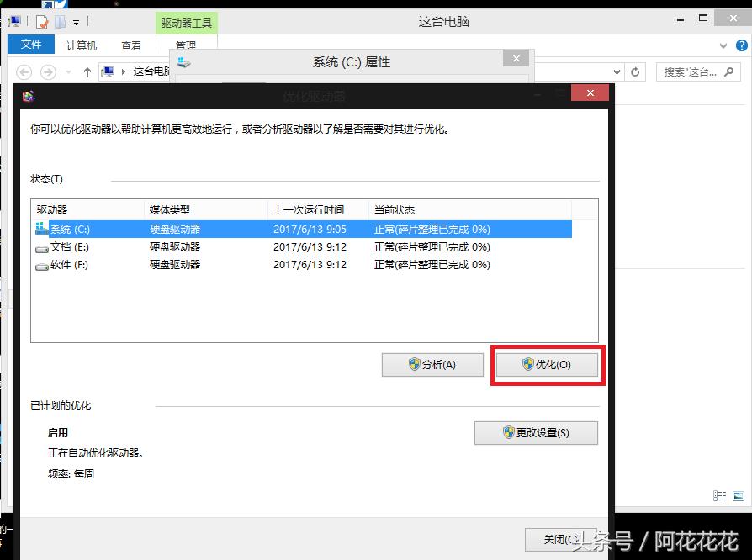
Task: Switch to details view in status bar
Action: (720, 495)
